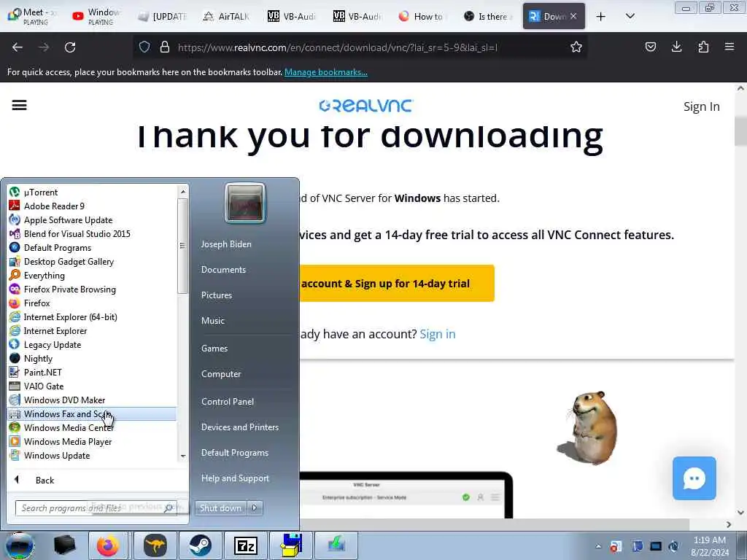747x560 pixels.
Task: Open Music from the Start menu
Action: (x=213, y=321)
